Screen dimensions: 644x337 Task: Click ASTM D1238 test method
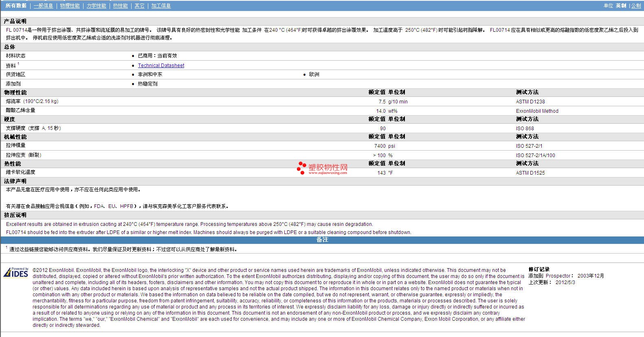coord(530,102)
